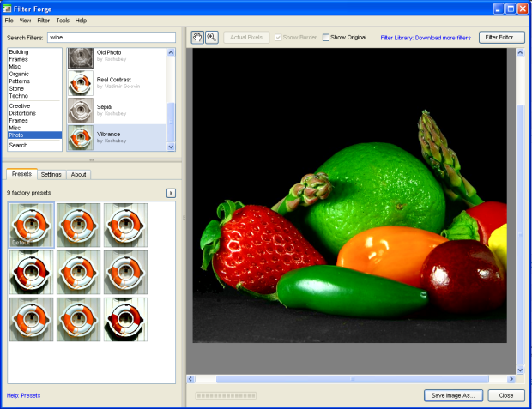This screenshot has width=532, height=409.
Task: Open presets options arrow button
Action: (171, 193)
